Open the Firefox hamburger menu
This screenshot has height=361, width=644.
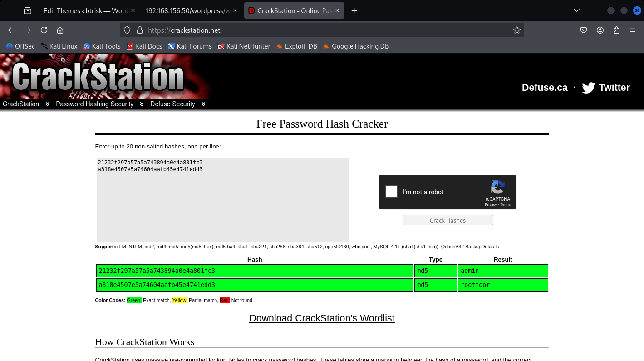point(633,30)
